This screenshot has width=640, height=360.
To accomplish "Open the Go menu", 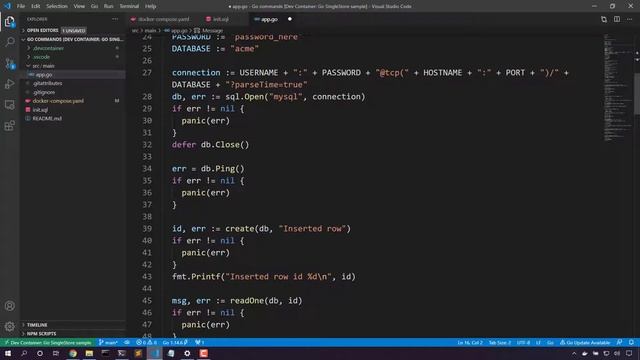I will point(94,6).
